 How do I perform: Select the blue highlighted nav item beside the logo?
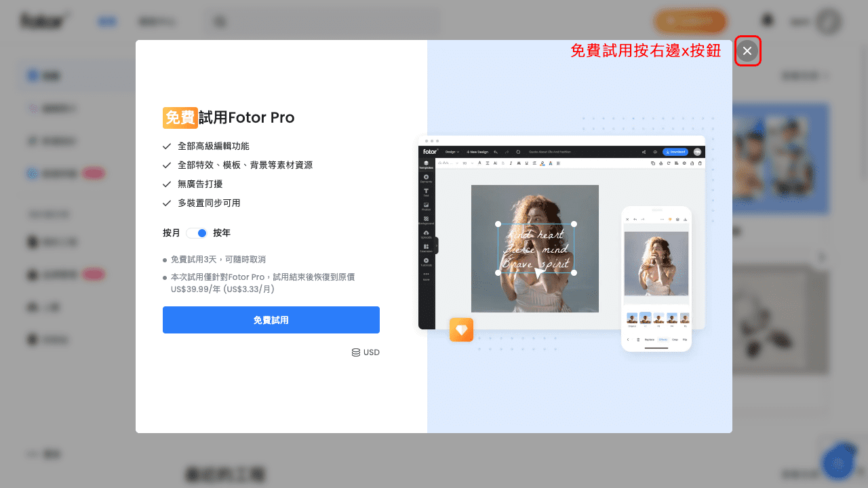pos(107,21)
